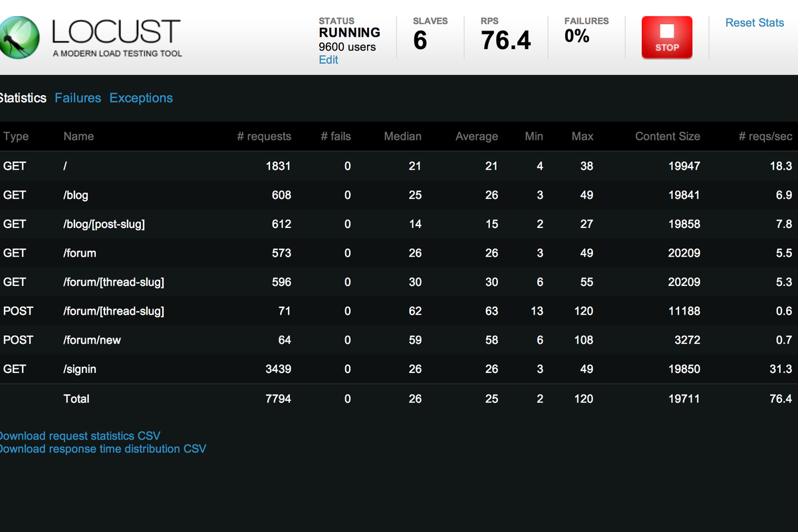Sort by Content Size column header

tap(667, 136)
